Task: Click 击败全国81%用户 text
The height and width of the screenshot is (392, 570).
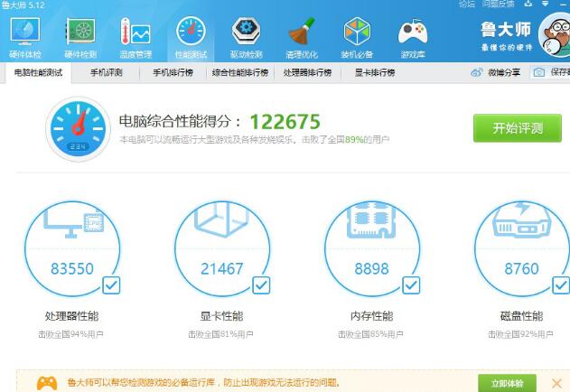Action: (220, 334)
